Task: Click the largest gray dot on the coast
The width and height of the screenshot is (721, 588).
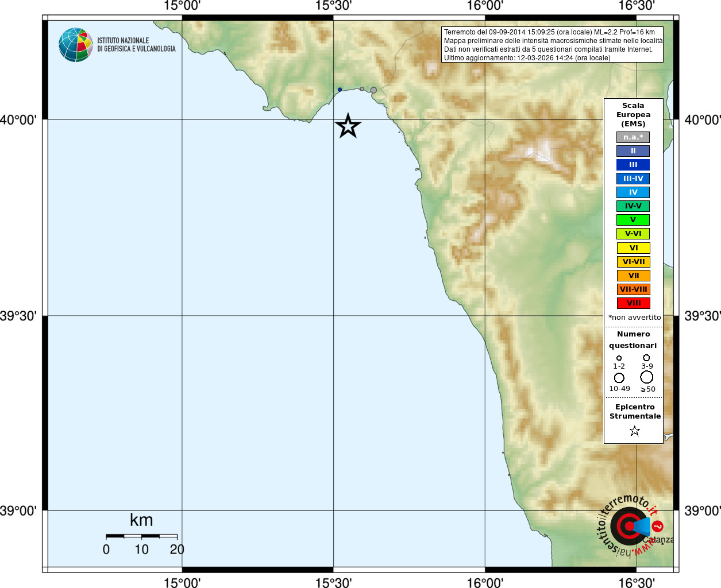Action: (373, 90)
